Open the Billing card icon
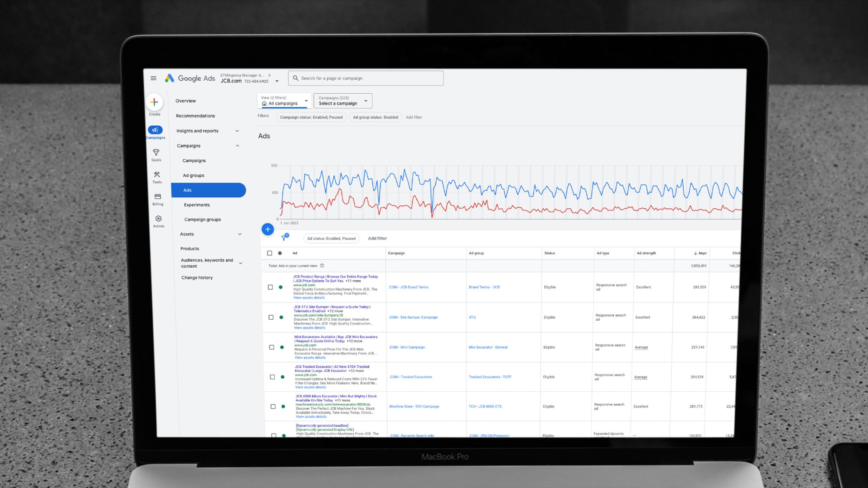The height and width of the screenshot is (488, 868). (x=158, y=197)
